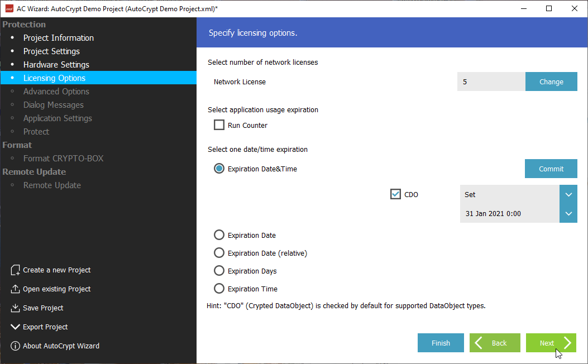
Task: Click the AC Wizard app icon in title bar
Action: [x=9, y=8]
